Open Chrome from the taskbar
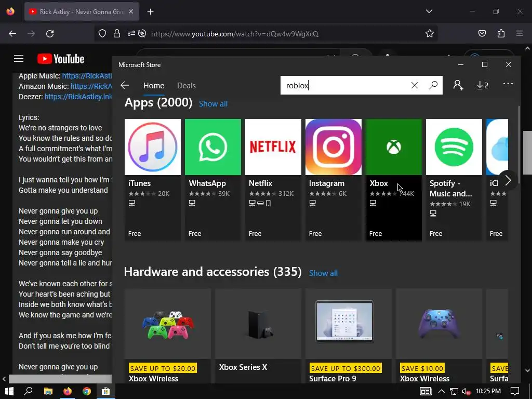 click(87, 391)
